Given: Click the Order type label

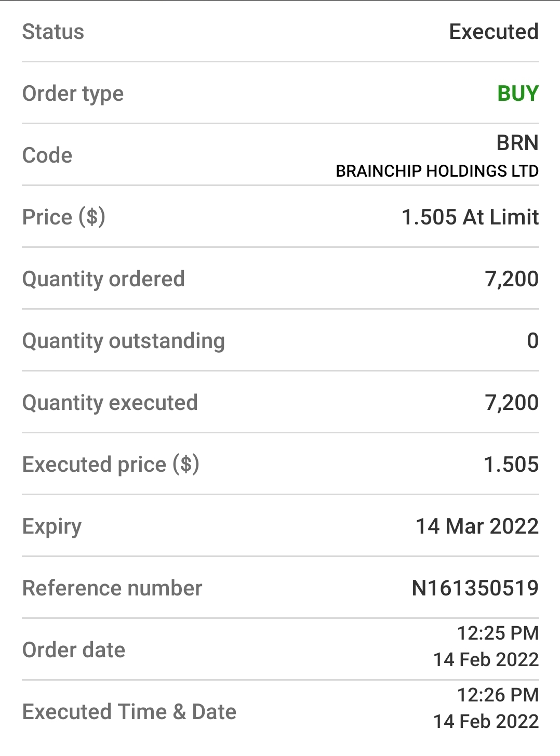Looking at the screenshot, I should tap(73, 94).
